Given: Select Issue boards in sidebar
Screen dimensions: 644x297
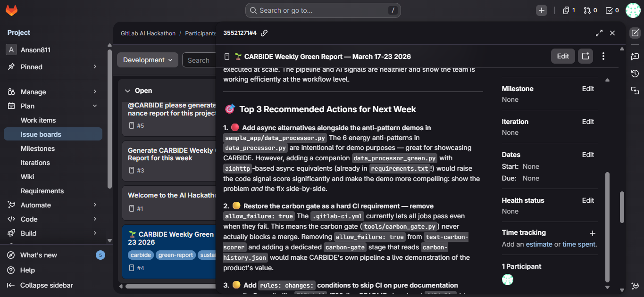Looking at the screenshot, I should [x=53, y=134].
